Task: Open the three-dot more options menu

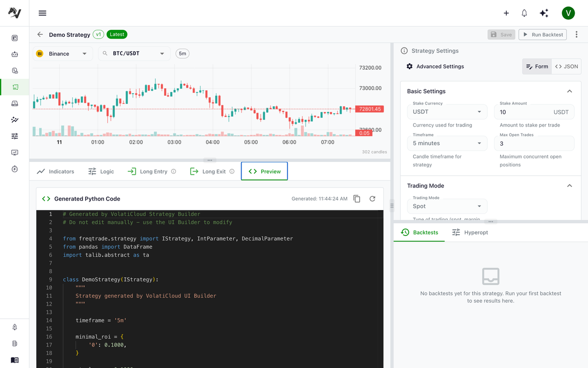Action: coord(576,34)
